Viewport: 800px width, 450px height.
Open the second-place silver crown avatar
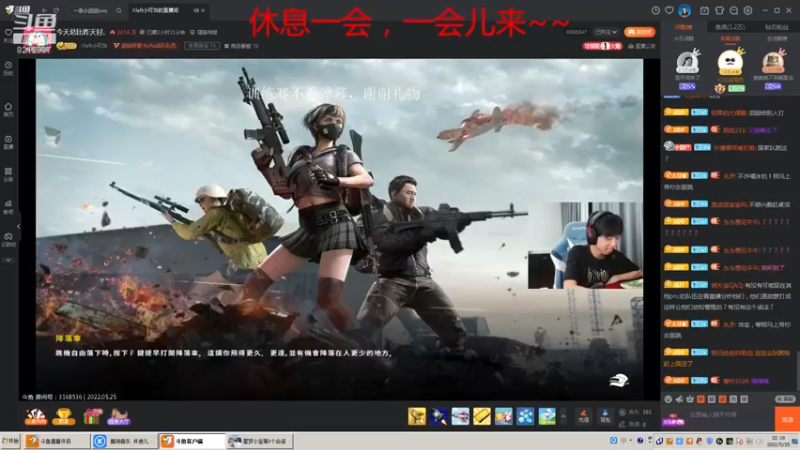click(x=687, y=62)
